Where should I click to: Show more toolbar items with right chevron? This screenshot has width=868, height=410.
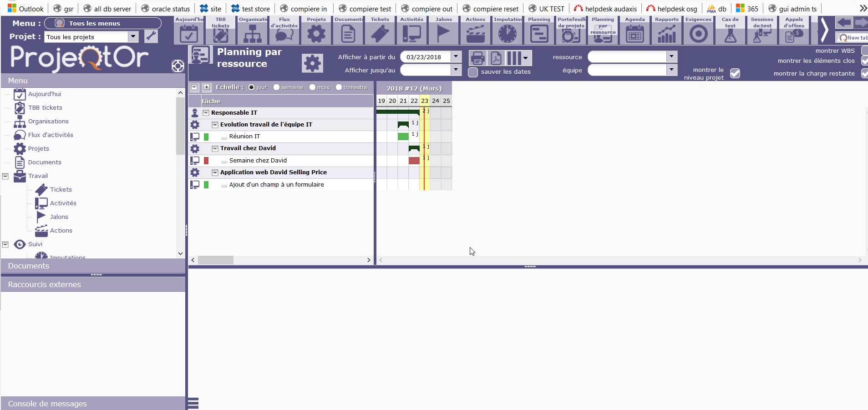point(824,30)
